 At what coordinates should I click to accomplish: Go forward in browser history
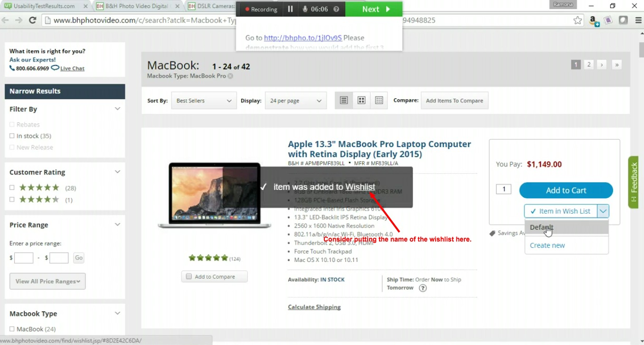click(19, 20)
